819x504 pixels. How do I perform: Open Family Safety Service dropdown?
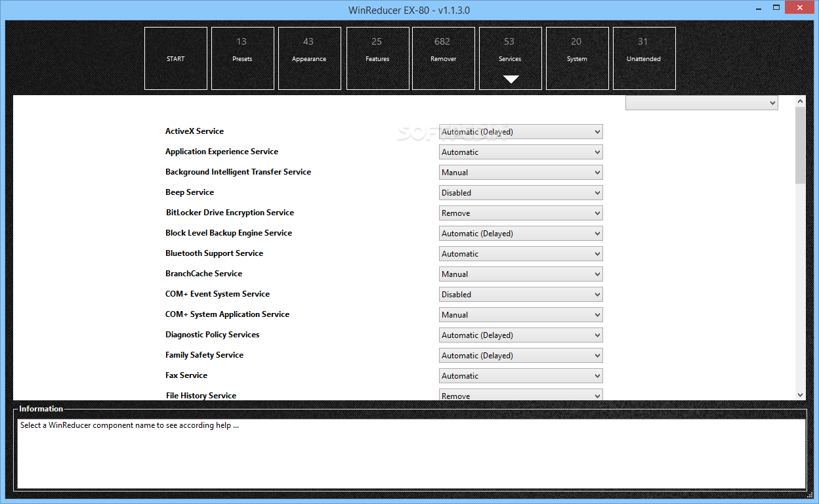click(x=521, y=356)
